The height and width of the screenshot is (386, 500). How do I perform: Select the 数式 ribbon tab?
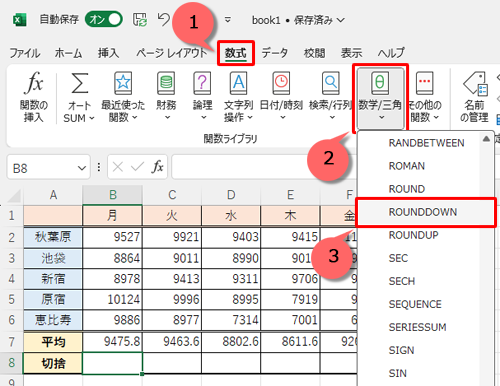click(236, 53)
